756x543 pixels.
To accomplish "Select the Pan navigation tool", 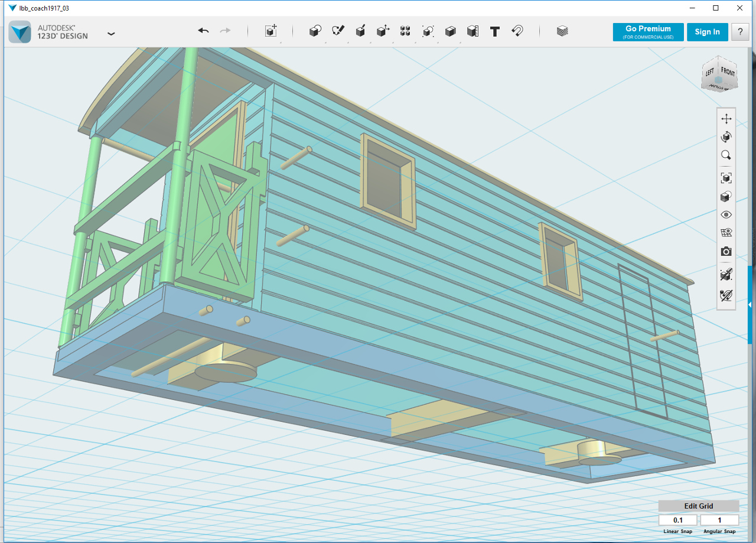I will point(726,119).
